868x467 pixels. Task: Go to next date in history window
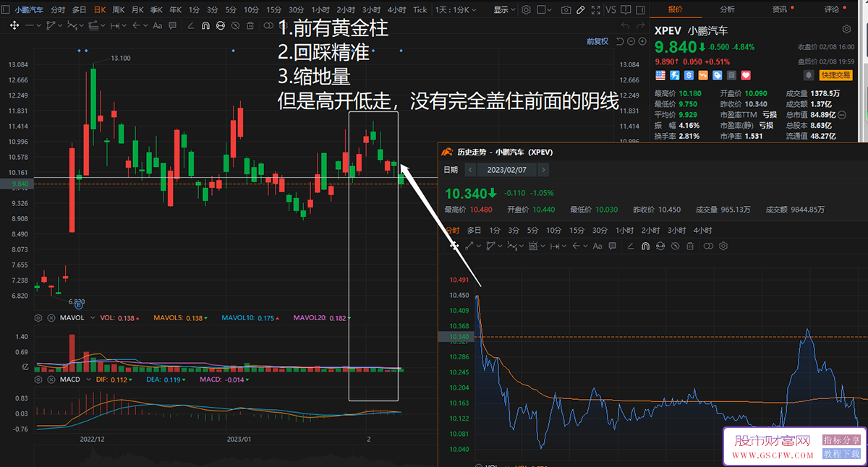tap(543, 170)
